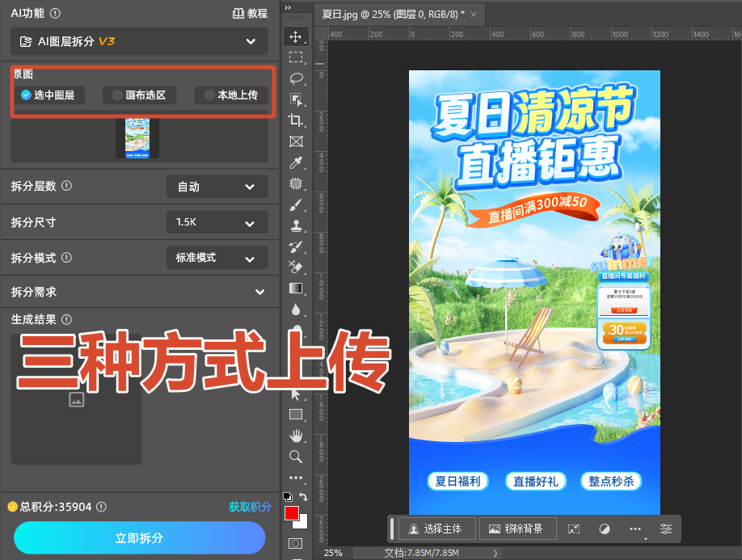The height and width of the screenshot is (560, 742).
Task: Open the status bar document info arrow
Action: click(495, 553)
